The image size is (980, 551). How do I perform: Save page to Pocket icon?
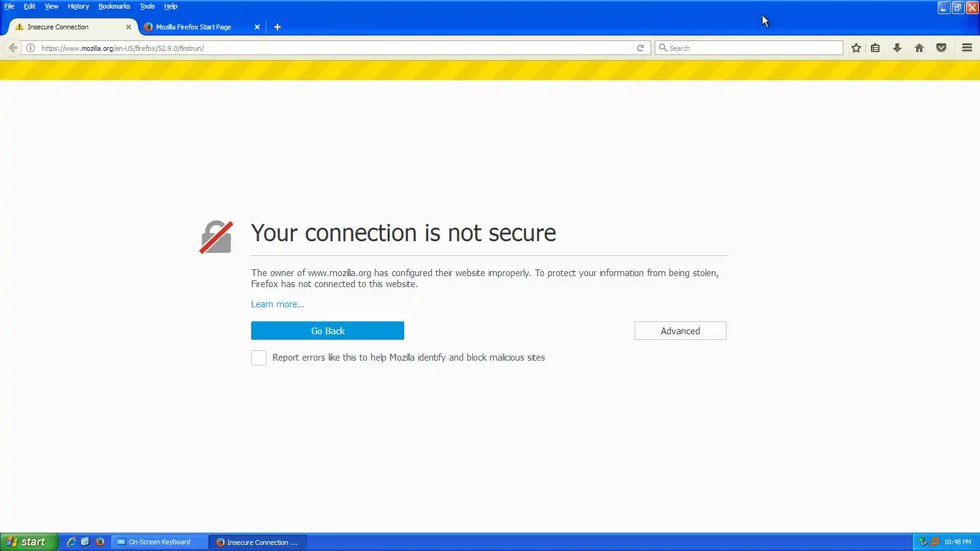pos(941,48)
